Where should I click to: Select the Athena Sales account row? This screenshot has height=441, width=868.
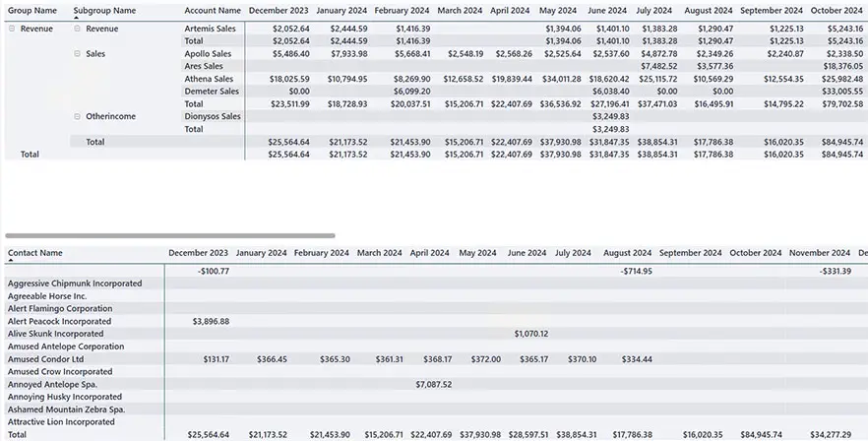pos(209,79)
